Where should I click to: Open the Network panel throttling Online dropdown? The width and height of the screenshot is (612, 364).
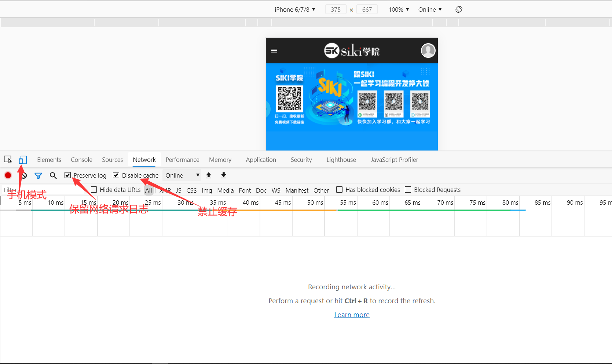(x=182, y=175)
